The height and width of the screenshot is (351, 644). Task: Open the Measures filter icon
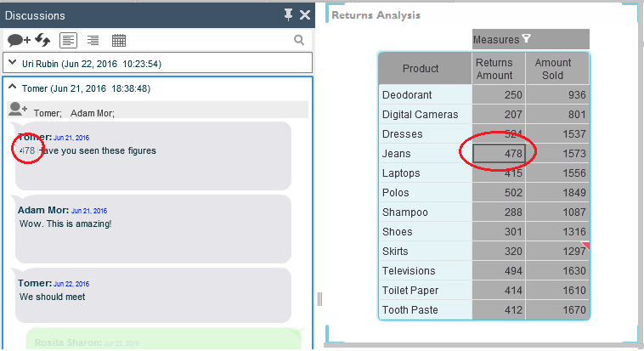point(527,39)
